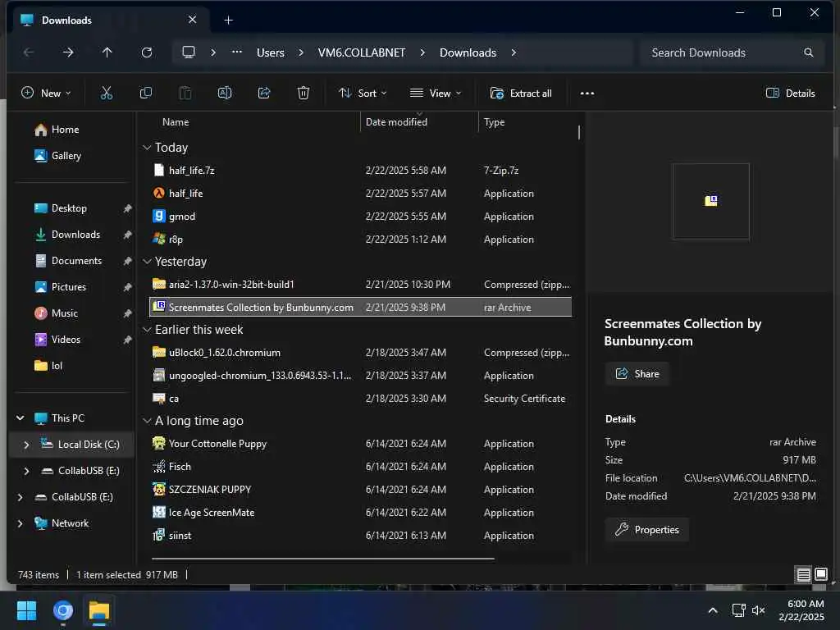Switch to large thumbnails view icon

coord(820,575)
